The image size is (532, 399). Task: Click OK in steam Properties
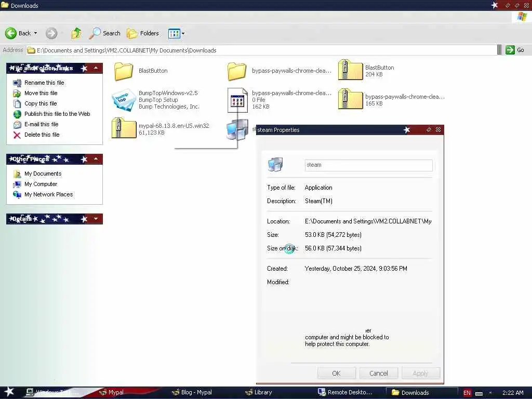[x=336, y=373]
